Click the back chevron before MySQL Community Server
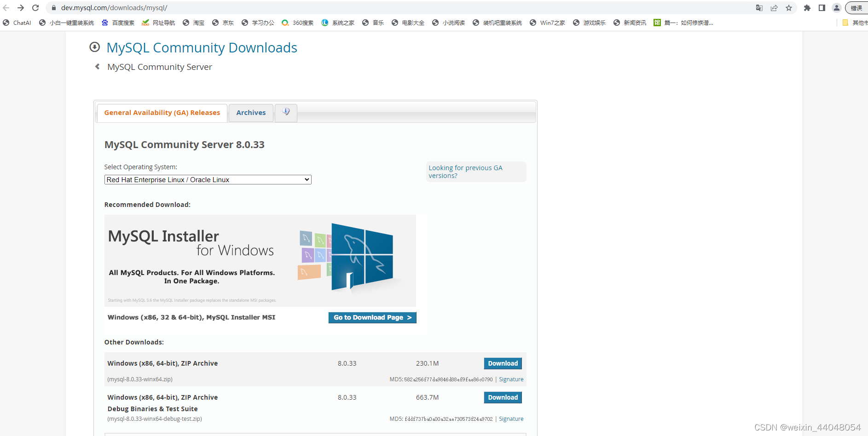Screen dimensions: 868x436 click(98, 67)
